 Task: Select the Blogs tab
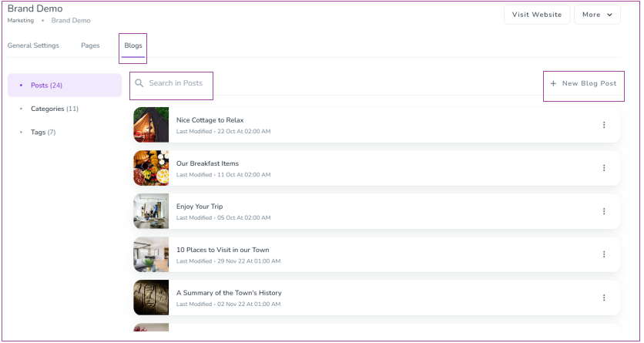(x=133, y=45)
